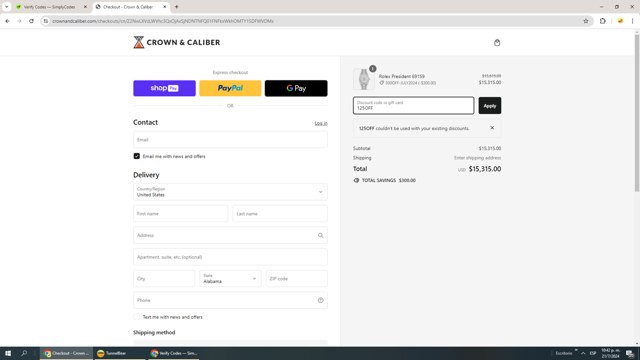Click the page vertical scrollbar
Image resolution: width=640 pixels, height=360 pixels.
(x=637, y=113)
